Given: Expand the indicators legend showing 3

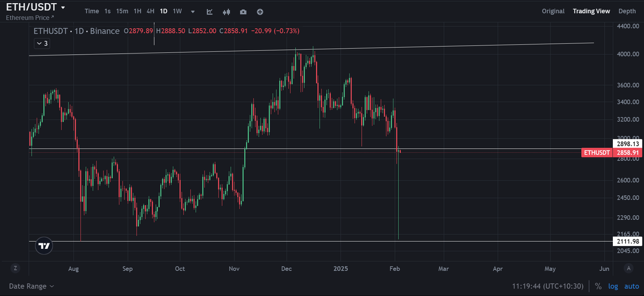Looking at the screenshot, I should [42, 43].
